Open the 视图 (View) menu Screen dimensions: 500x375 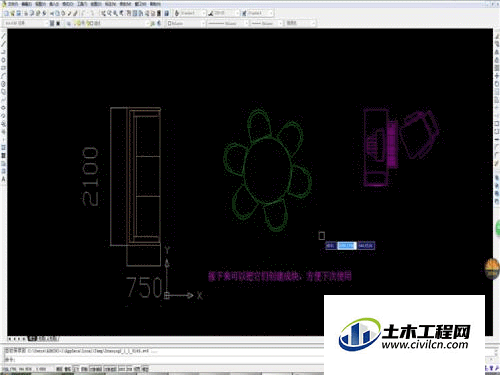40,4
